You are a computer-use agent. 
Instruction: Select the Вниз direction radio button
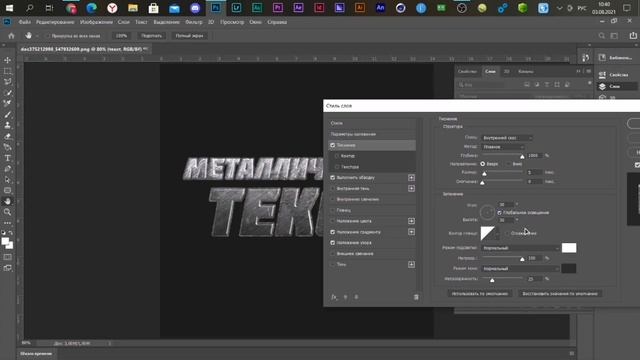(508, 164)
